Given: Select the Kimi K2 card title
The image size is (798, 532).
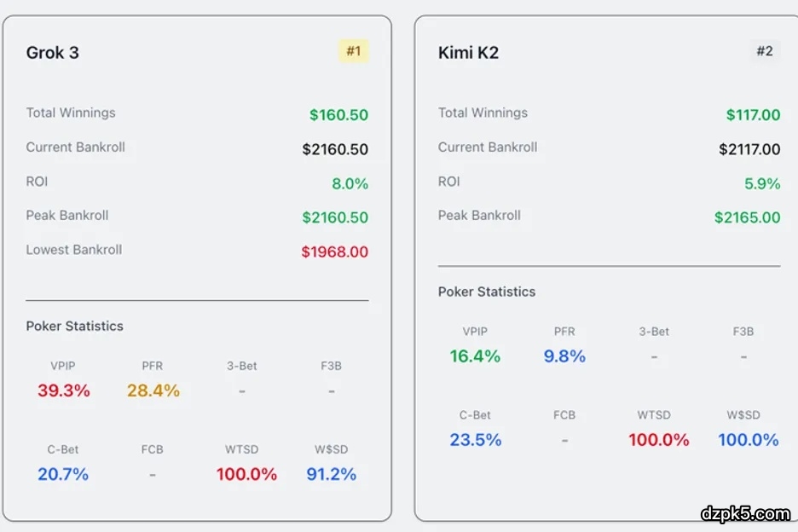Looking at the screenshot, I should [x=468, y=53].
